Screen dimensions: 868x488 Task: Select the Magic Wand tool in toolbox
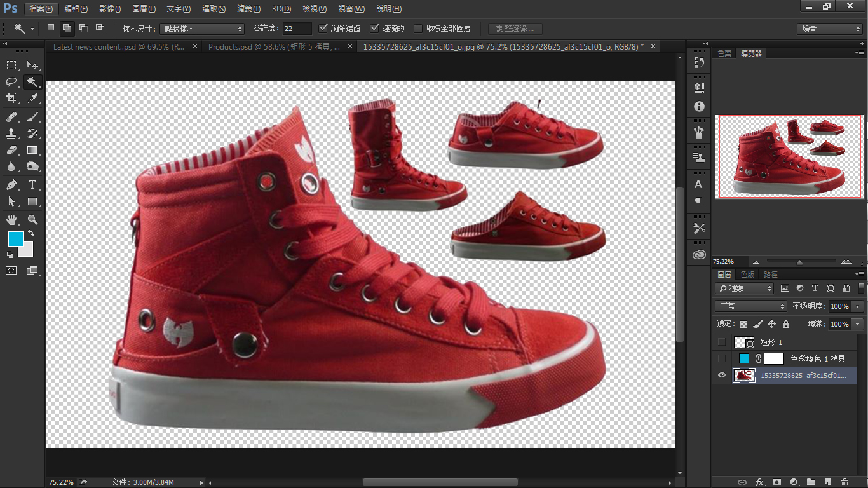coord(32,81)
